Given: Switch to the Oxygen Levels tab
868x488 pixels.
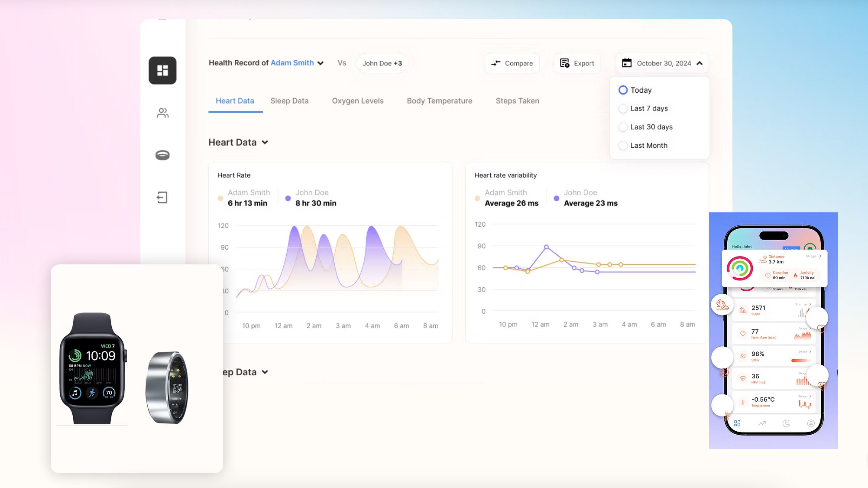Looking at the screenshot, I should click(x=358, y=101).
